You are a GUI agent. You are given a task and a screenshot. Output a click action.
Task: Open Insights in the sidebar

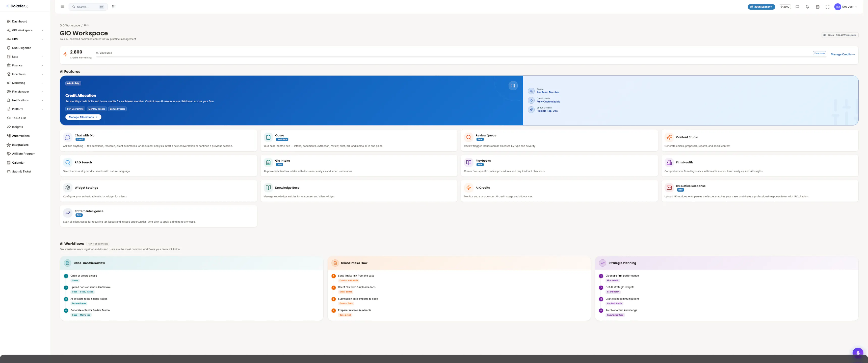pyautogui.click(x=25, y=127)
